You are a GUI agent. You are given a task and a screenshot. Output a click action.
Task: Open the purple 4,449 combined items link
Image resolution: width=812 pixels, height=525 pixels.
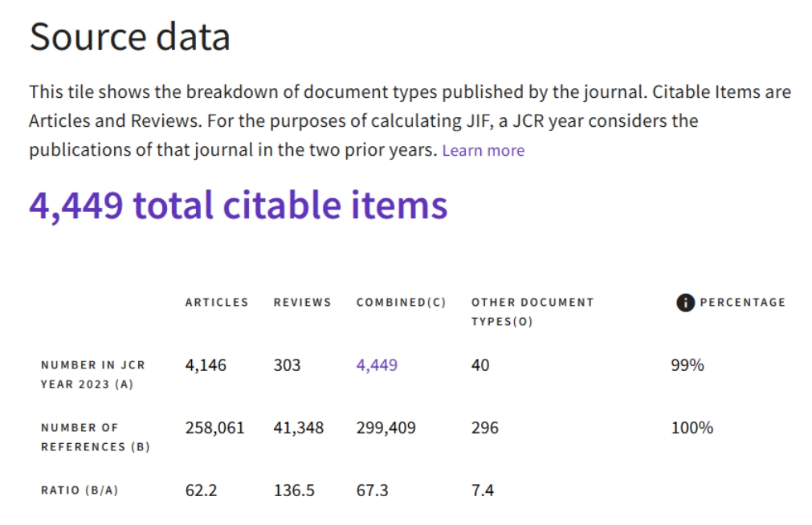point(377,365)
